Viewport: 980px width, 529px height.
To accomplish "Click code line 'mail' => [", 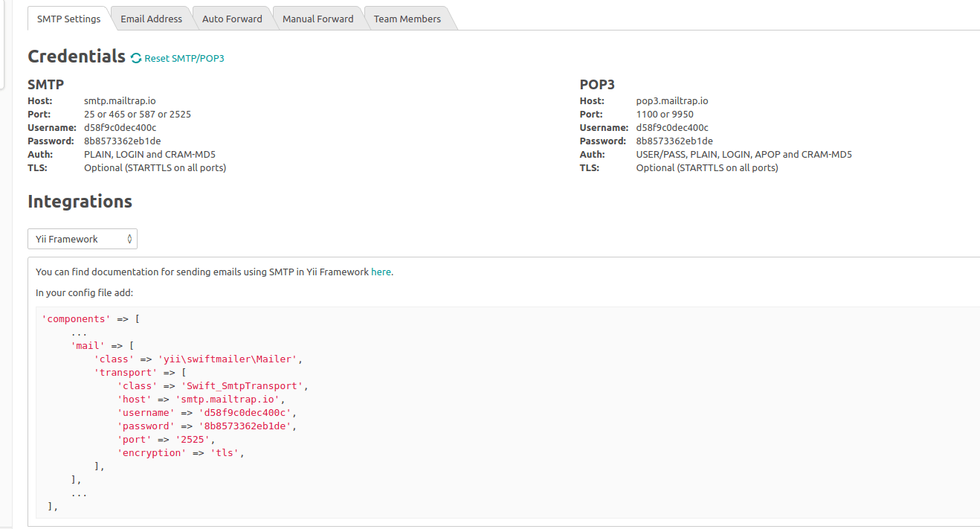I will point(102,345).
